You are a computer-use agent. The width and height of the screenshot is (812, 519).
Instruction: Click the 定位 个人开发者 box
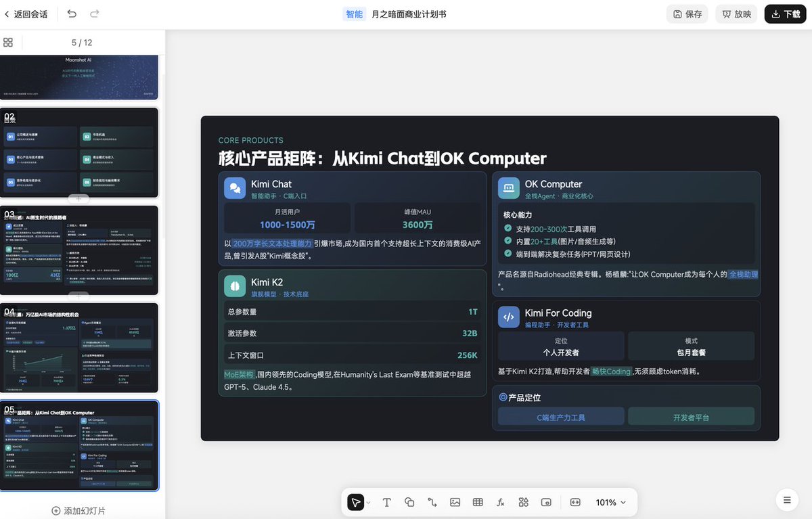(x=561, y=346)
